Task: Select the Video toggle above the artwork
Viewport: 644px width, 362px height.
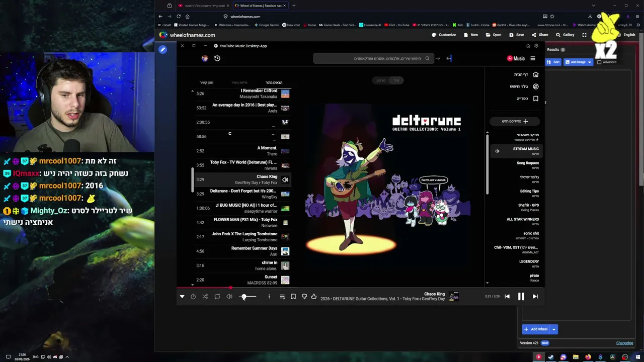Action: (x=381, y=80)
